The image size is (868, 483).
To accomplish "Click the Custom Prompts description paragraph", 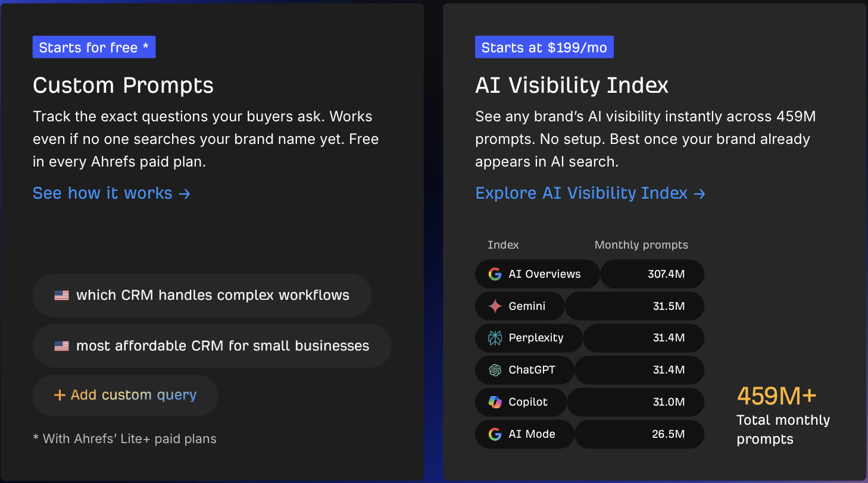I will tap(206, 139).
